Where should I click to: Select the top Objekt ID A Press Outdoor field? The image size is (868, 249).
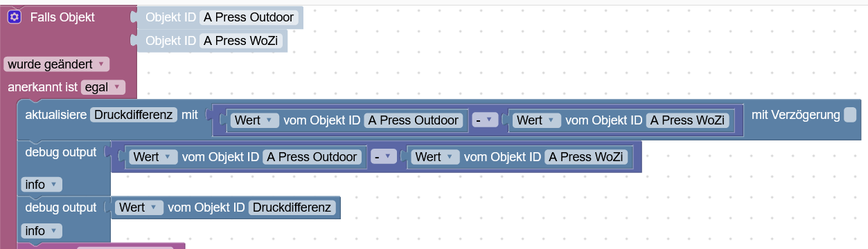(x=249, y=18)
